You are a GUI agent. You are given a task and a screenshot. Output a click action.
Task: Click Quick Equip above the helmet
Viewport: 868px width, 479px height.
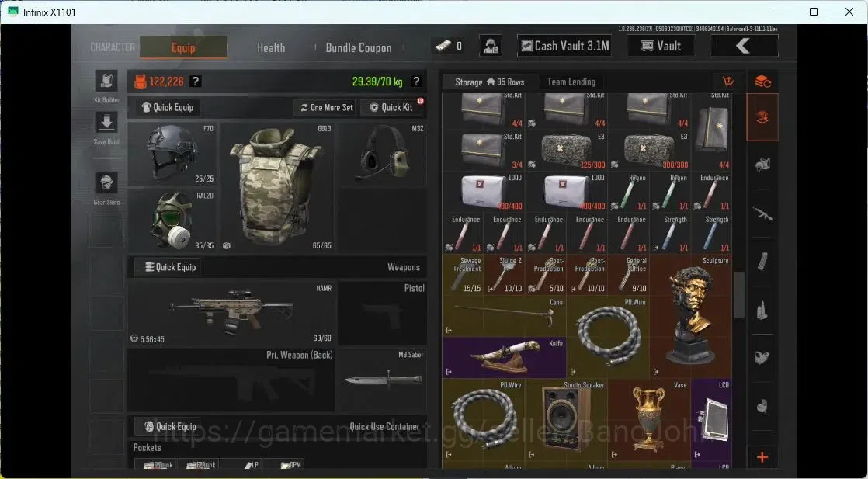coord(168,107)
